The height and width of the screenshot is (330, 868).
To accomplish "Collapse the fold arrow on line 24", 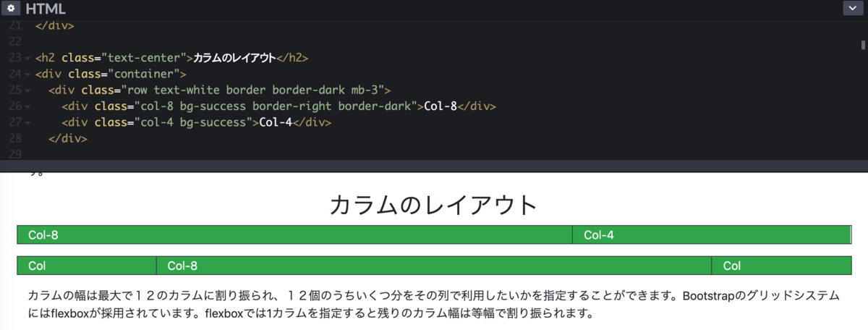I will [x=27, y=74].
